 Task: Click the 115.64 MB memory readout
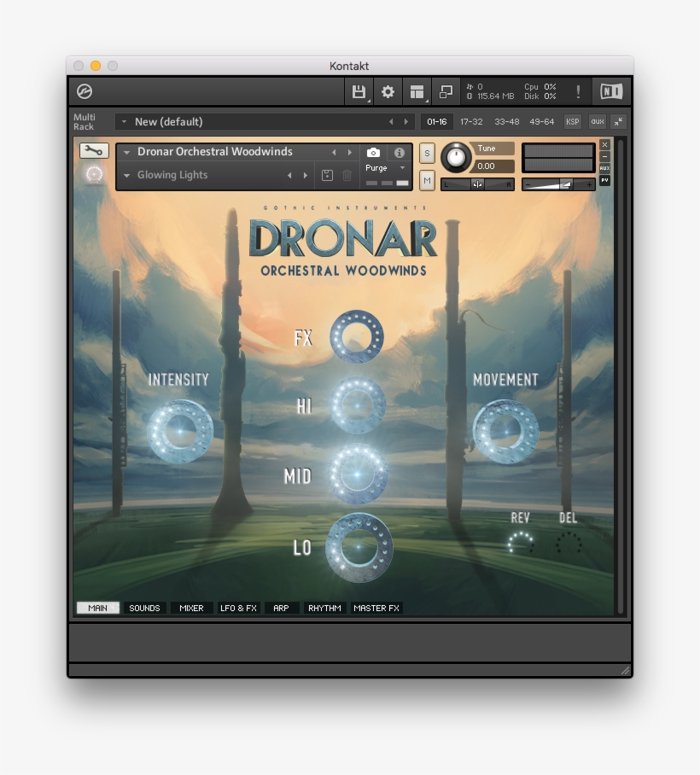(x=495, y=96)
